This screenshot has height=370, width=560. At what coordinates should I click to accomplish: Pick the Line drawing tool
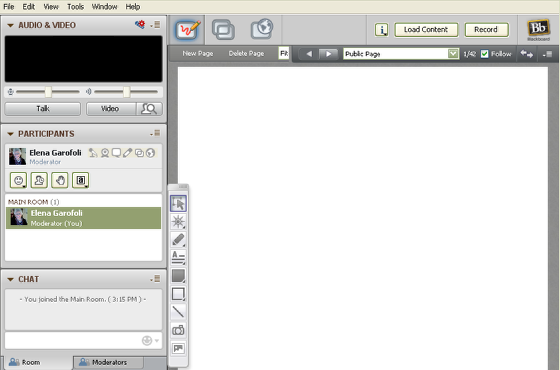[x=178, y=312]
